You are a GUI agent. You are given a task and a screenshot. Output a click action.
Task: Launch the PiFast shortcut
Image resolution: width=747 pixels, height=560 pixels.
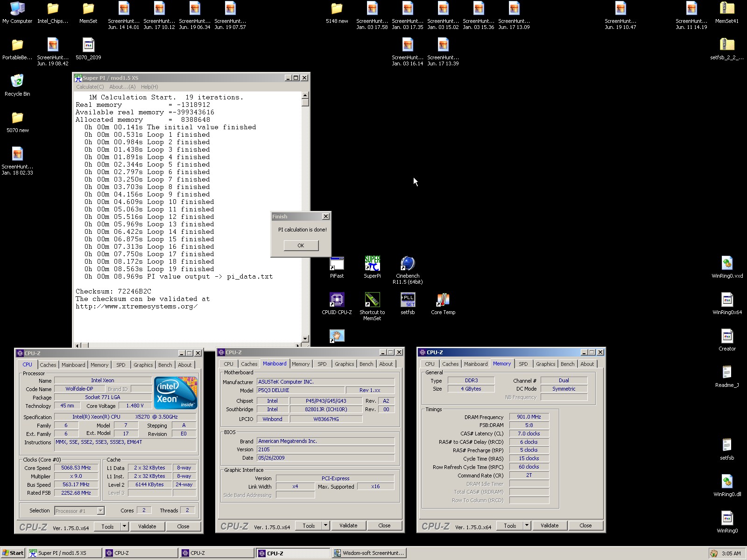[x=337, y=267]
